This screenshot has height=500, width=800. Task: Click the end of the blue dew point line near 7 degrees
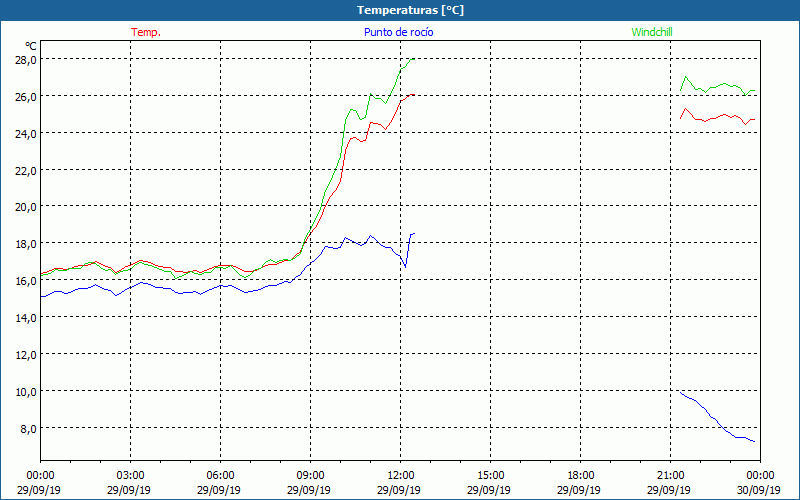pos(754,441)
